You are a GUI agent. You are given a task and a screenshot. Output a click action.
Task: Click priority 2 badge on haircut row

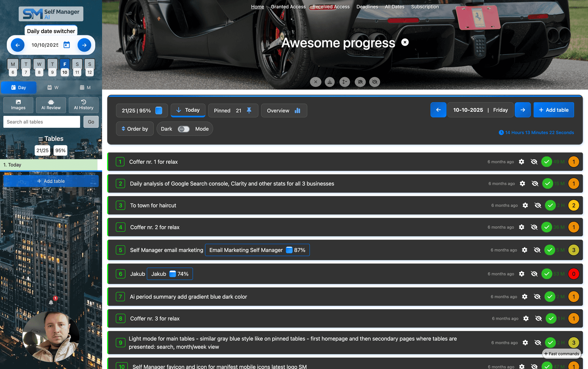coord(574,205)
